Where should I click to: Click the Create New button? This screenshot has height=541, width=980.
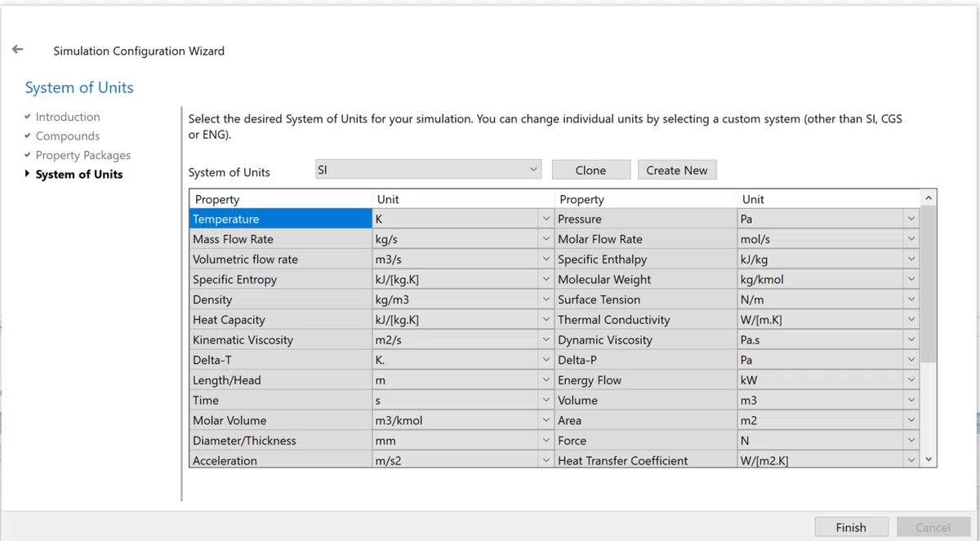click(x=677, y=170)
